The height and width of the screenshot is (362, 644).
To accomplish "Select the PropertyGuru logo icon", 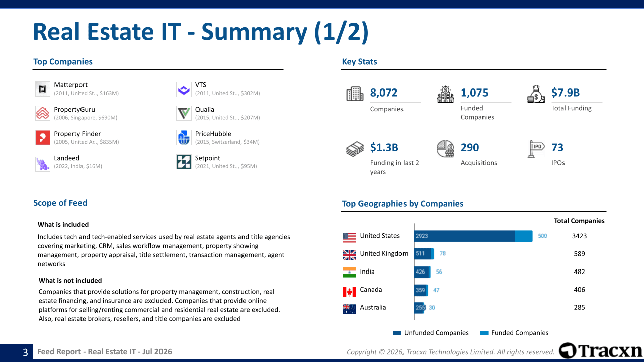I will [x=43, y=113].
